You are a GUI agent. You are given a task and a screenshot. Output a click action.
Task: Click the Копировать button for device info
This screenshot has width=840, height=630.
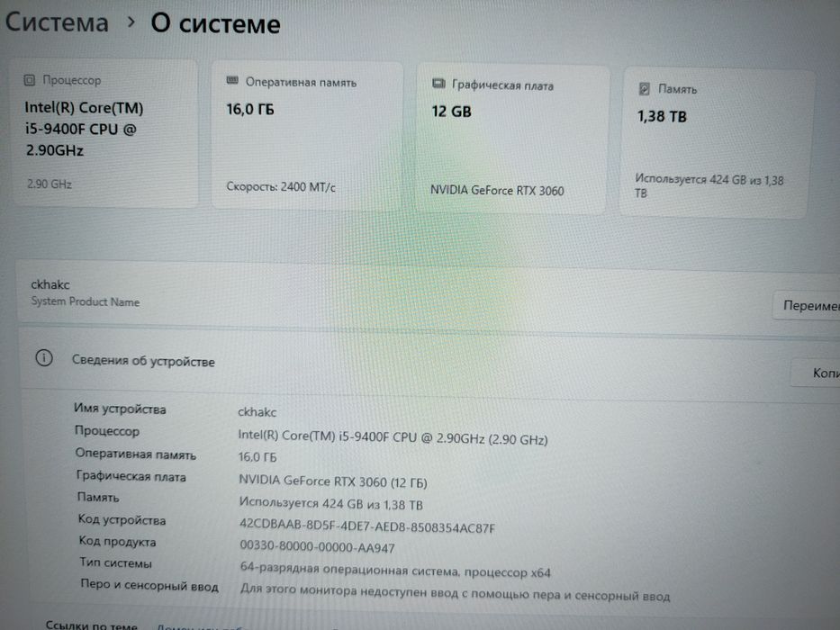coord(817,373)
